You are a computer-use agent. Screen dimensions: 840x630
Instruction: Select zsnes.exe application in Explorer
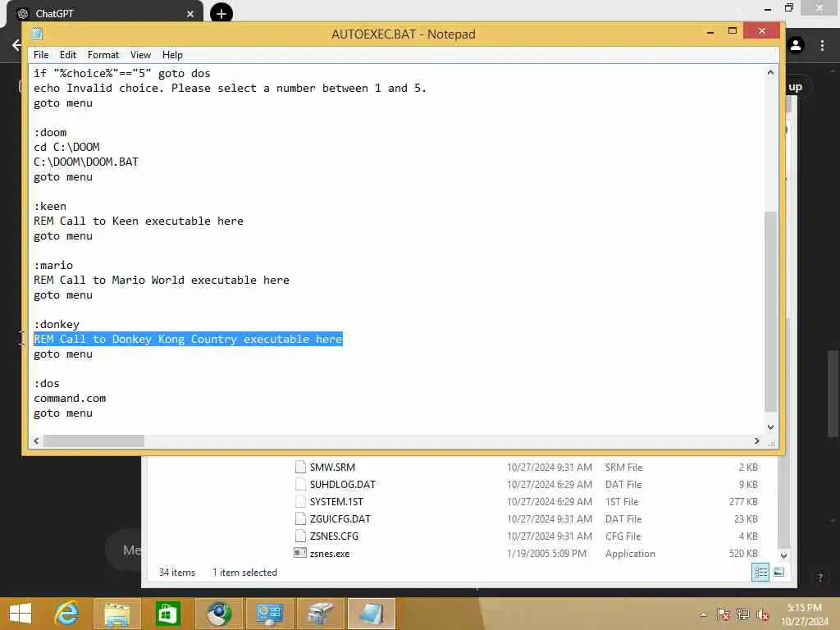pos(330,554)
